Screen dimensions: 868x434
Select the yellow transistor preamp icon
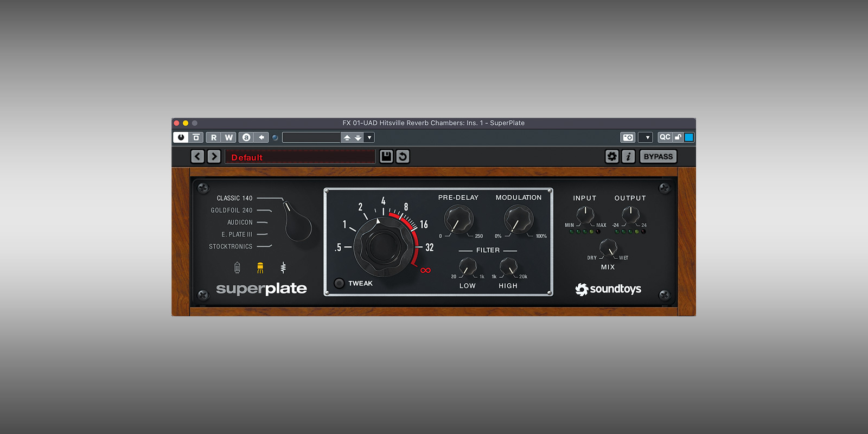(260, 267)
